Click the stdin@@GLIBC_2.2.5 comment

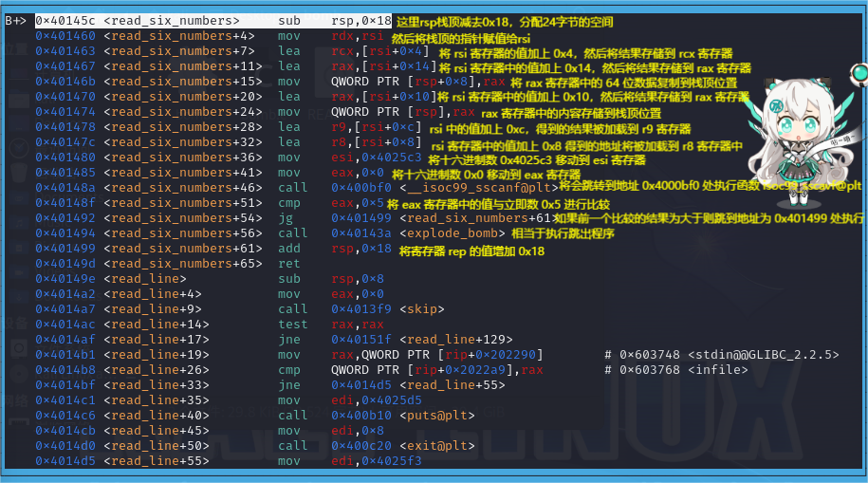click(x=763, y=354)
